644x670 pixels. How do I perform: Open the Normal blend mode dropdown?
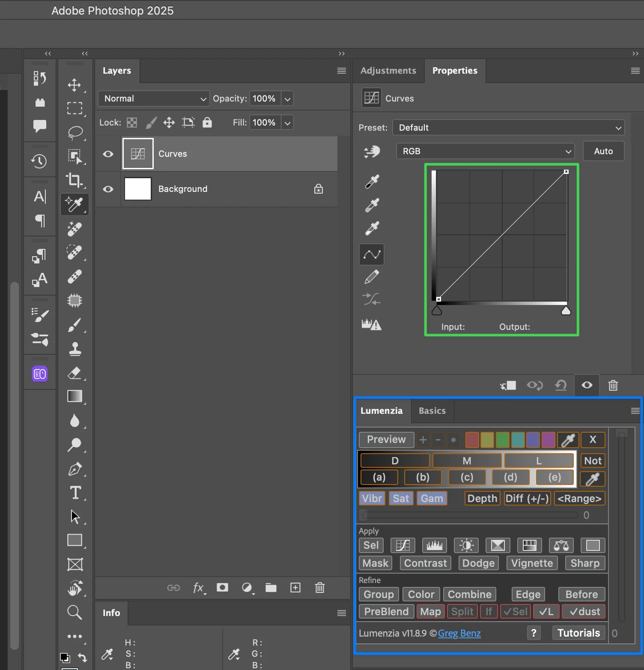154,99
